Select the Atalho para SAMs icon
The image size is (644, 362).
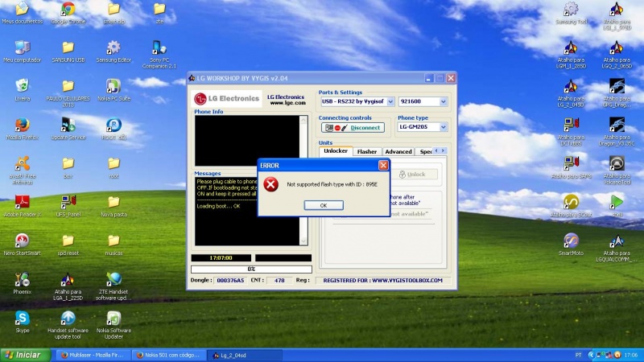pos(572,168)
